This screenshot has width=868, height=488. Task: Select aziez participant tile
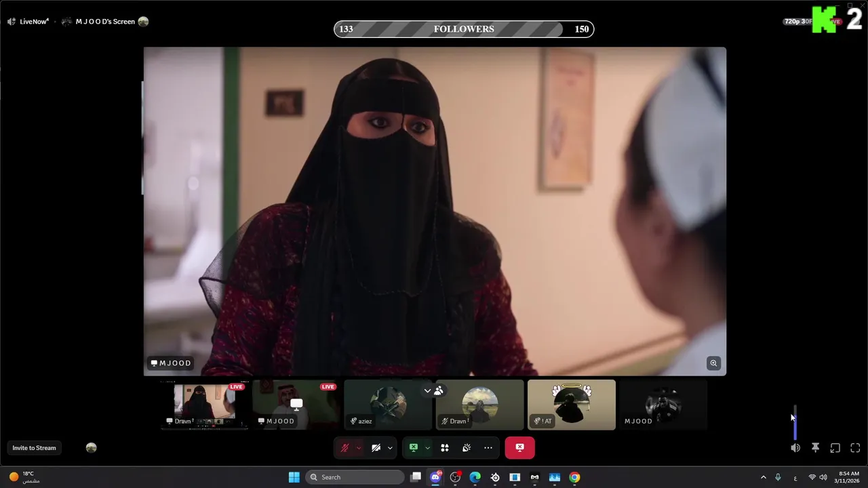point(388,405)
